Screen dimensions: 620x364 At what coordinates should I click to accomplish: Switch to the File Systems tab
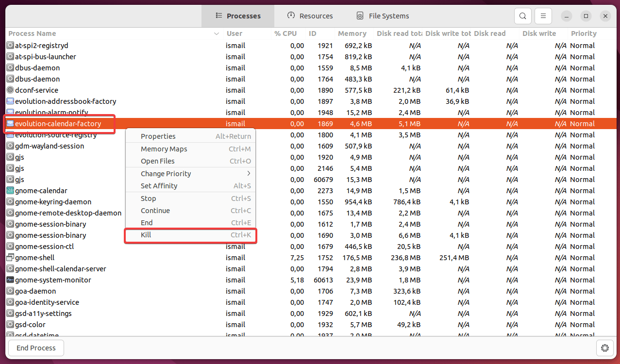pyautogui.click(x=383, y=16)
